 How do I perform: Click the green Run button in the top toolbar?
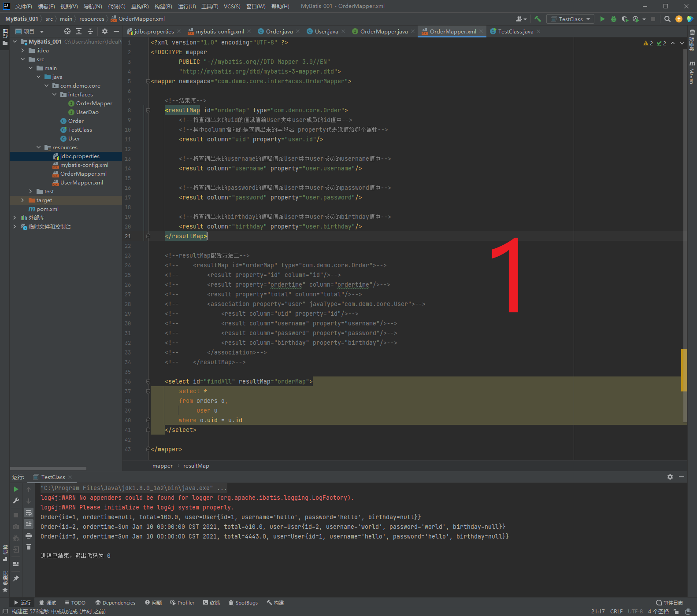pos(602,19)
